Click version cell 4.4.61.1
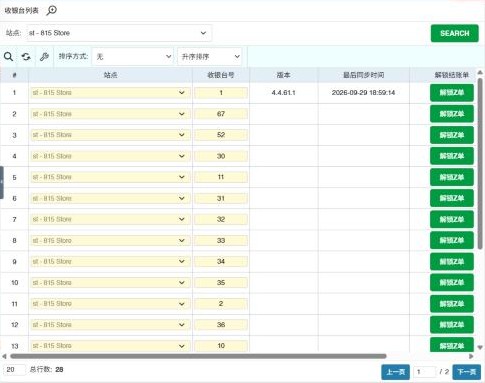 click(x=284, y=93)
